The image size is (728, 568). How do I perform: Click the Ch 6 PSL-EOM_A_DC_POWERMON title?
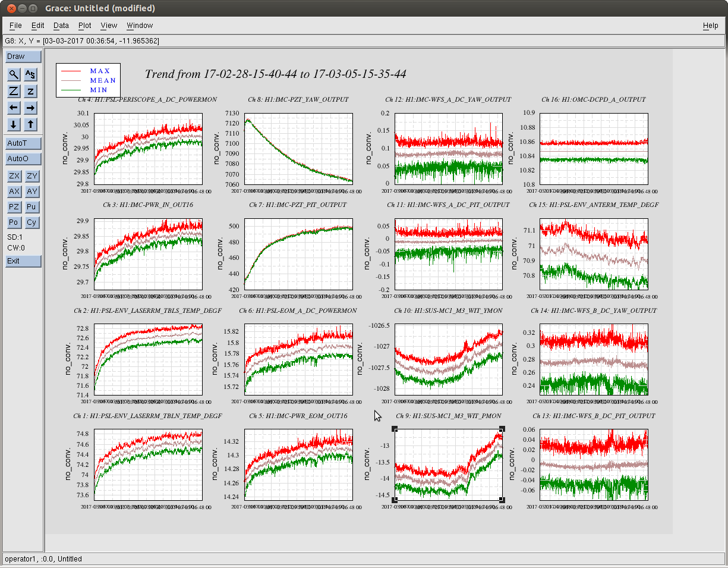(298, 310)
